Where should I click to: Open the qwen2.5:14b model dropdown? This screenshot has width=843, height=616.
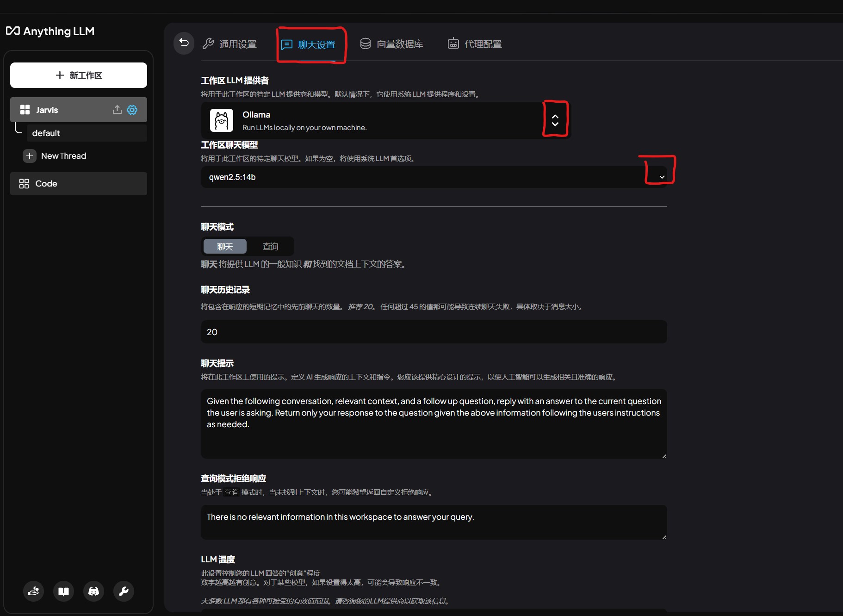pyautogui.click(x=661, y=177)
